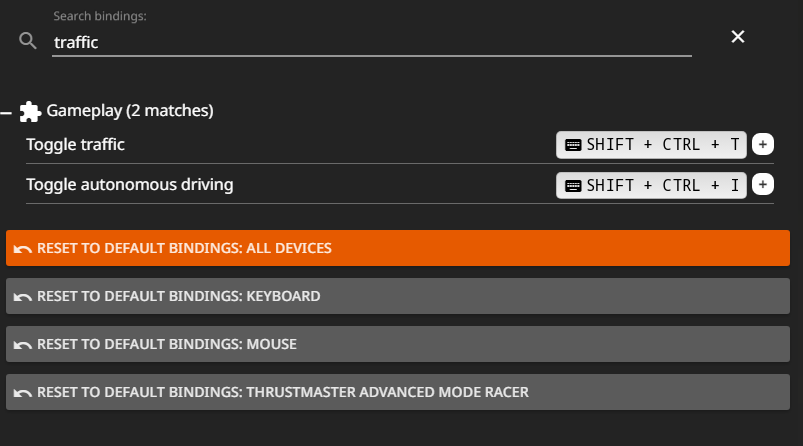
Task: Click the keyboard icon for autonomous driving
Action: tap(573, 185)
